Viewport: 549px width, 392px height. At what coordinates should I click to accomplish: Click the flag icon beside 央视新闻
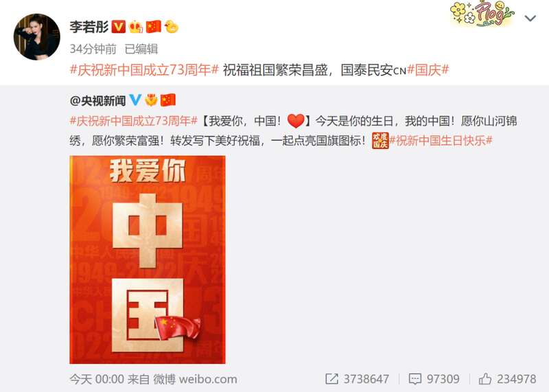point(168,100)
